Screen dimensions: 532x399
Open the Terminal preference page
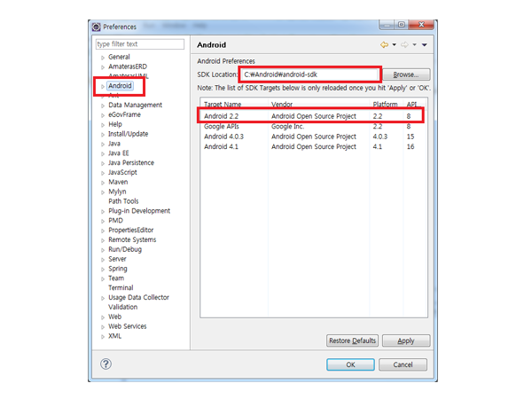(x=121, y=288)
